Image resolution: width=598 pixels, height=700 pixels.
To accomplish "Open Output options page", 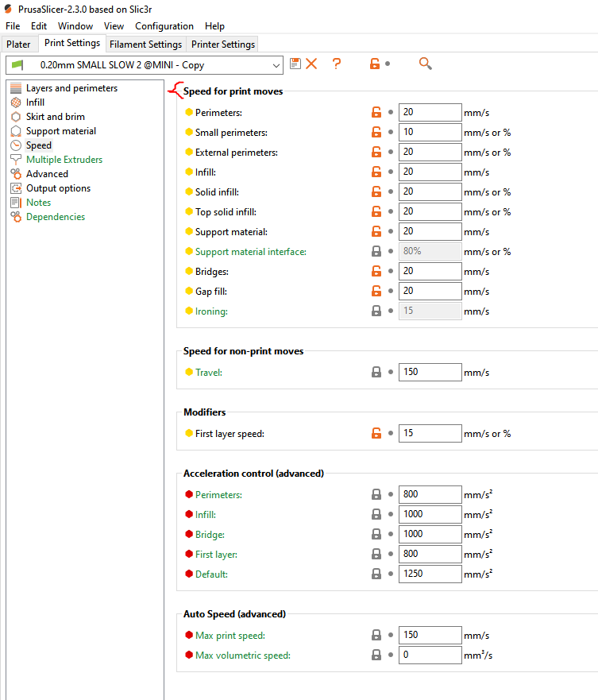I will 58,188.
